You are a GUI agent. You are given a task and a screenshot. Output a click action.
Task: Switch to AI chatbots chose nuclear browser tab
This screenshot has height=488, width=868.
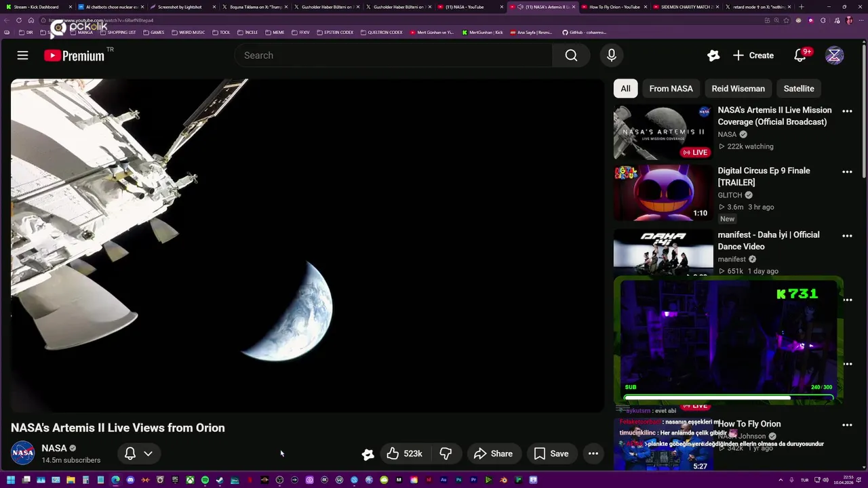click(110, 7)
